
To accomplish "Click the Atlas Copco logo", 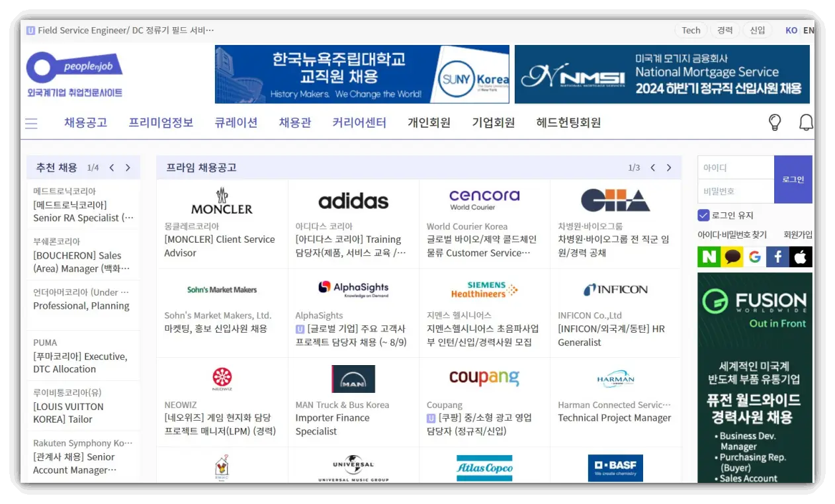I will [484, 468].
